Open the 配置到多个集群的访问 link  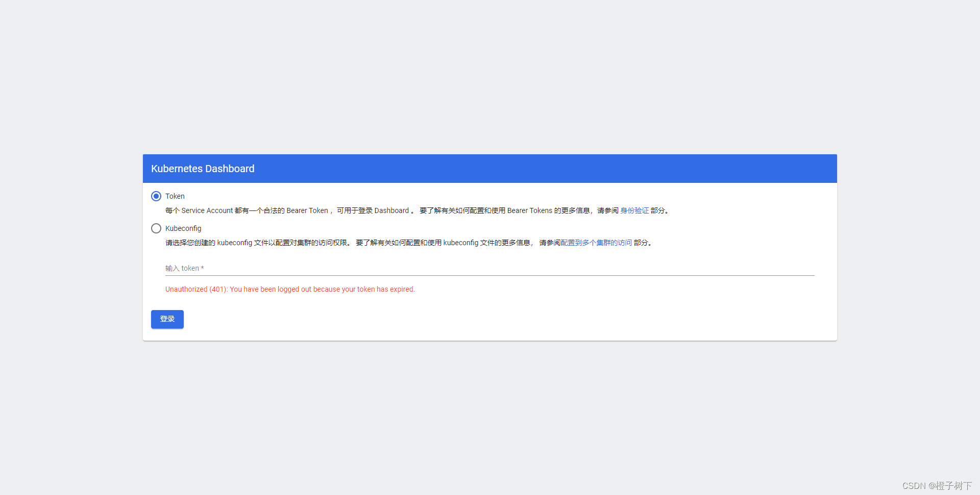[x=595, y=243]
